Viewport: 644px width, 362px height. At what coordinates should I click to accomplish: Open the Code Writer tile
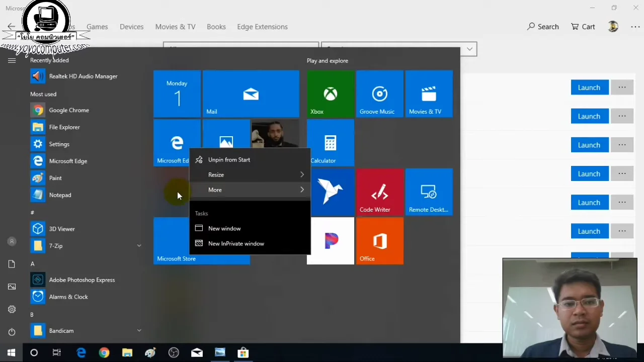(x=379, y=192)
